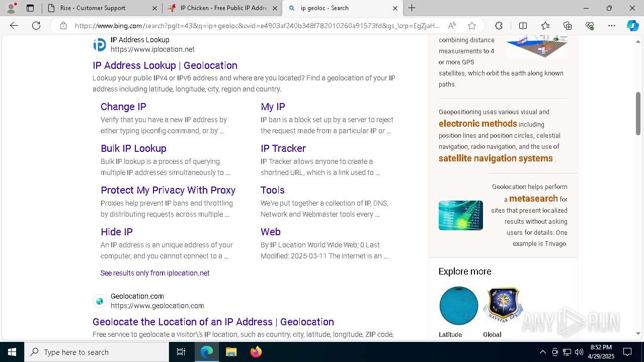Image resolution: width=644 pixels, height=362 pixels.
Task: Open Browser essentials
Action: 590,26
